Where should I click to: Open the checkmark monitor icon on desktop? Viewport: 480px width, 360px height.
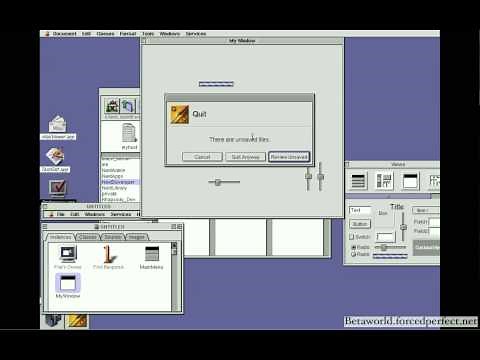[58, 189]
